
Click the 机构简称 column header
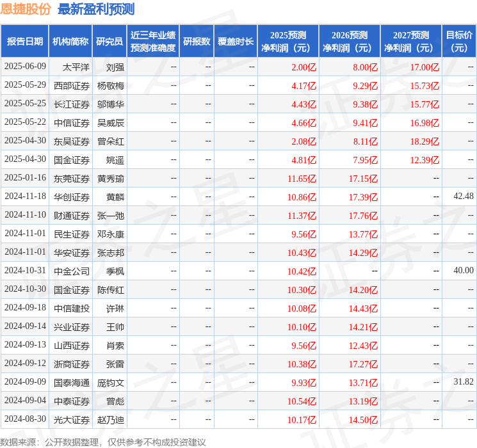pyautogui.click(x=70, y=42)
